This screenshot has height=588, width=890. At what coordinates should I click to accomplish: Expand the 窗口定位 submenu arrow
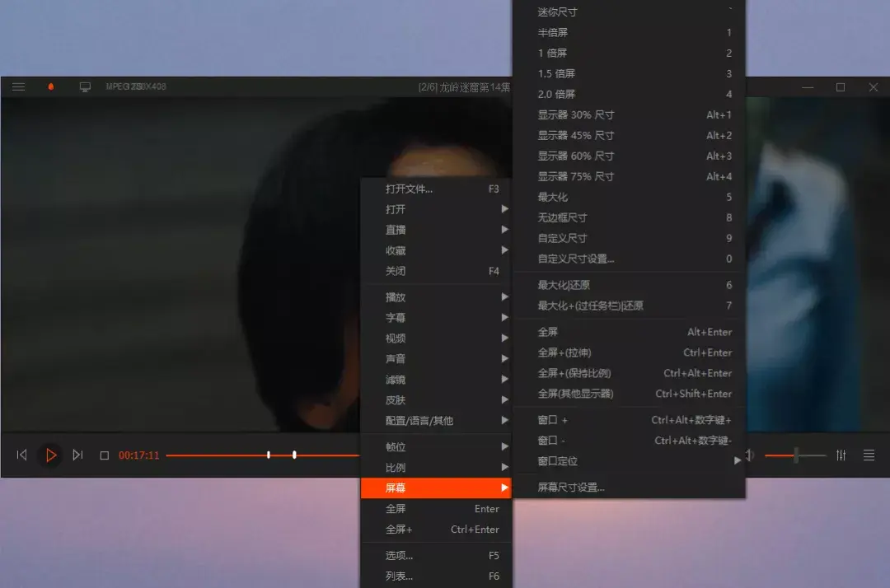click(738, 460)
